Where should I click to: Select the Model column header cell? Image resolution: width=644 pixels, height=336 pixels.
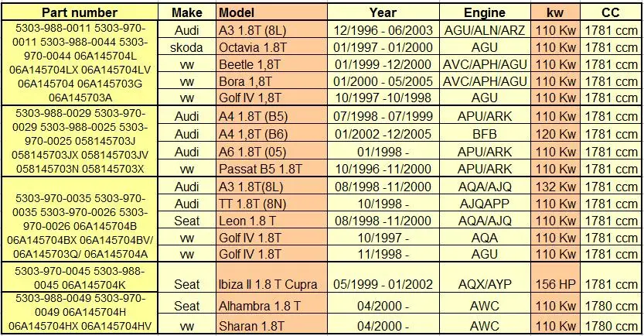(271, 12)
